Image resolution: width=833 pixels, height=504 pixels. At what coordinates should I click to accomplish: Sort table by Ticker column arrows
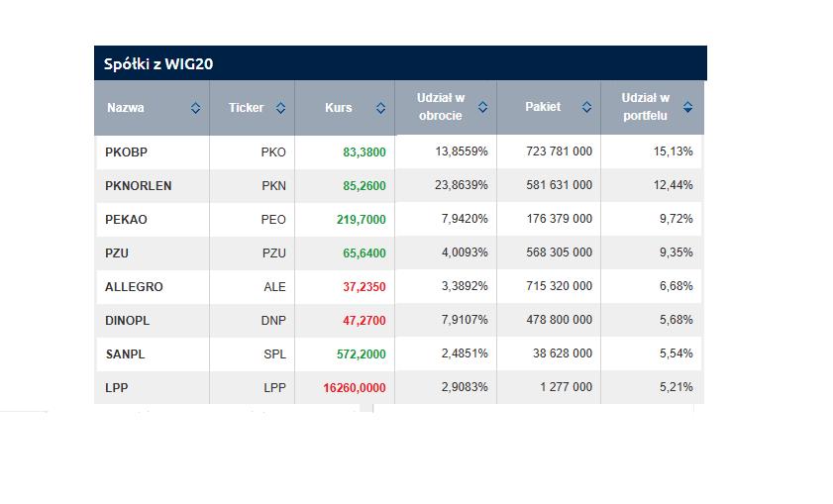tap(280, 108)
